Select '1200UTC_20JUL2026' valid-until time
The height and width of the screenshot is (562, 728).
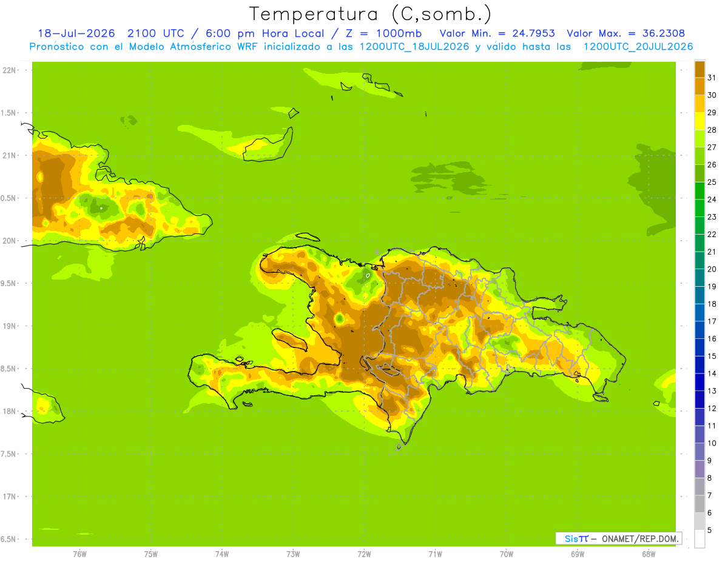(x=638, y=47)
